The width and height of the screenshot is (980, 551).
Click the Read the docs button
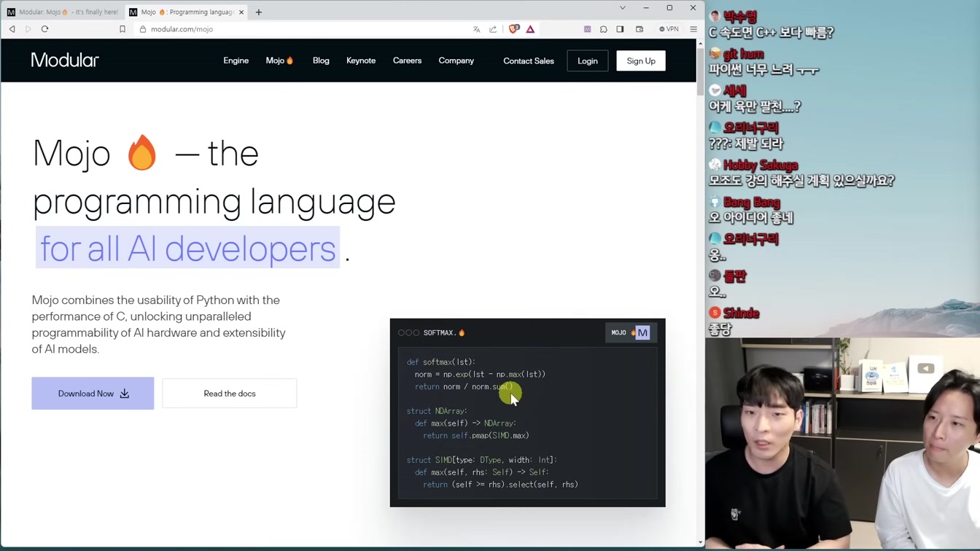pyautogui.click(x=230, y=394)
